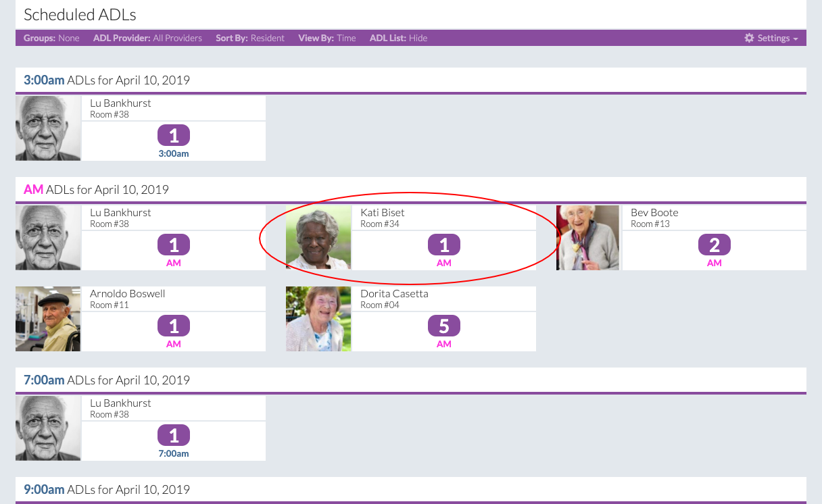The width and height of the screenshot is (822, 504).
Task: Select Dorita Casetta's name
Action: click(x=394, y=294)
